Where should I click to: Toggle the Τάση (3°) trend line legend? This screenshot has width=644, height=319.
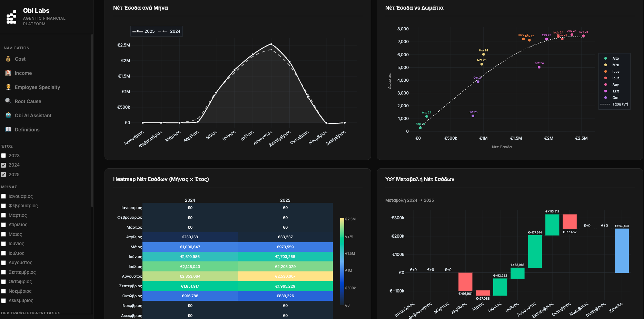615,104
